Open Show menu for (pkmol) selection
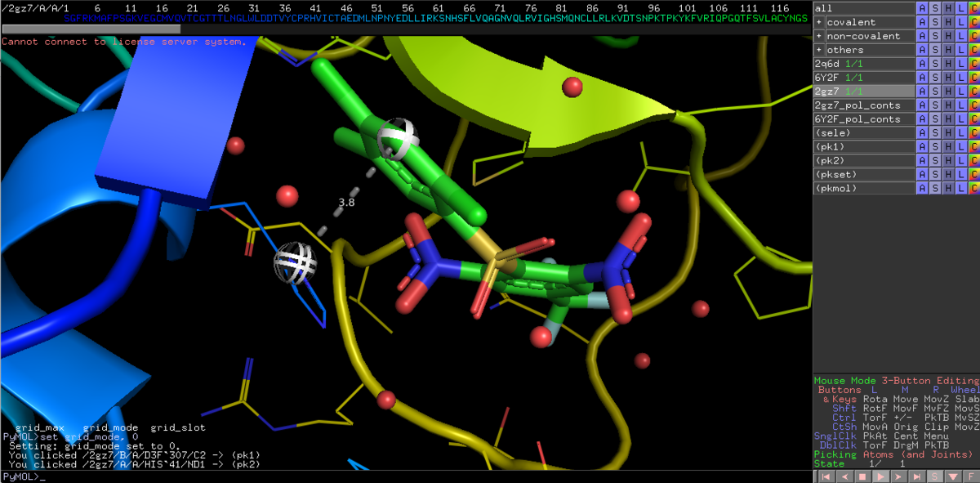Image resolution: width=980 pixels, height=483 pixels. tap(935, 189)
